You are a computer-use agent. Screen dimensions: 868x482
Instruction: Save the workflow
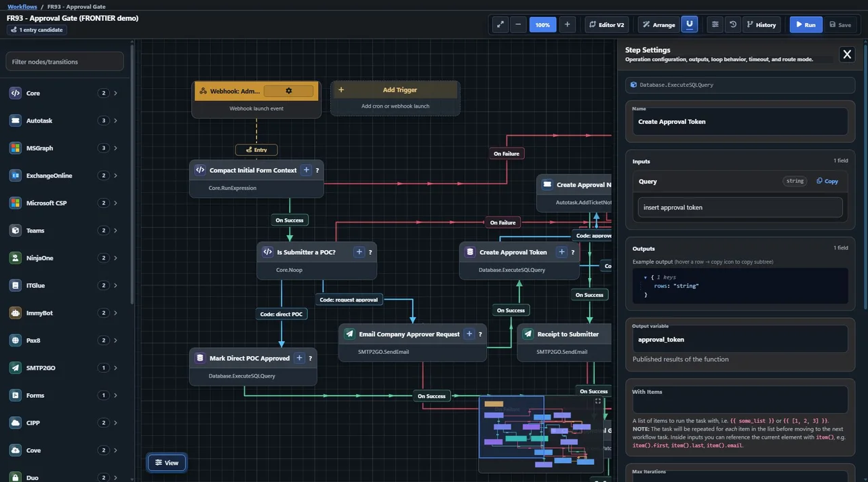coord(840,24)
